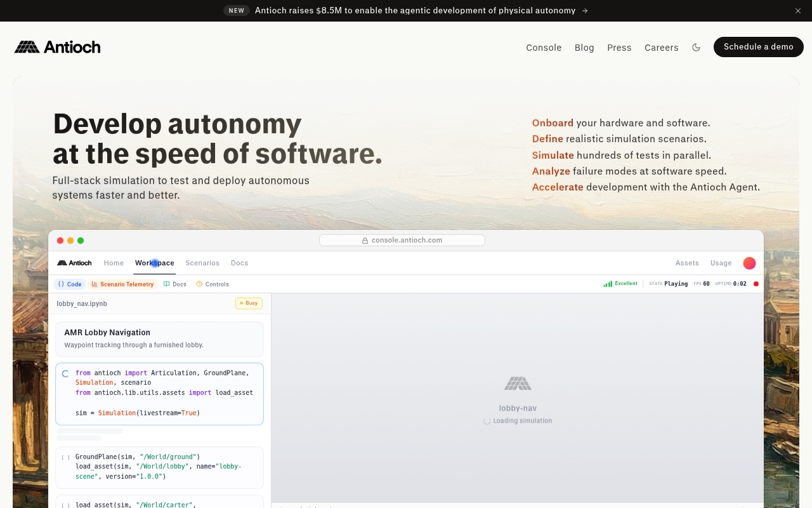Click the Antioch logo inside console

[x=74, y=263]
